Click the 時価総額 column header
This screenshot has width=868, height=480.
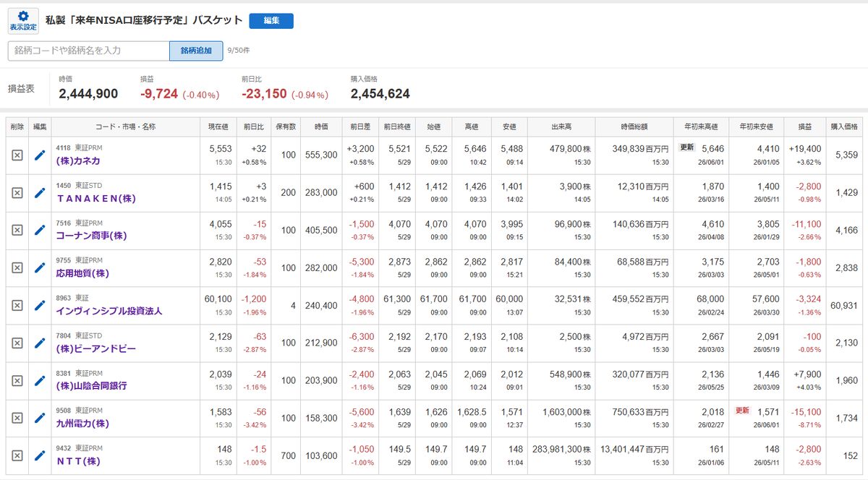coord(636,127)
